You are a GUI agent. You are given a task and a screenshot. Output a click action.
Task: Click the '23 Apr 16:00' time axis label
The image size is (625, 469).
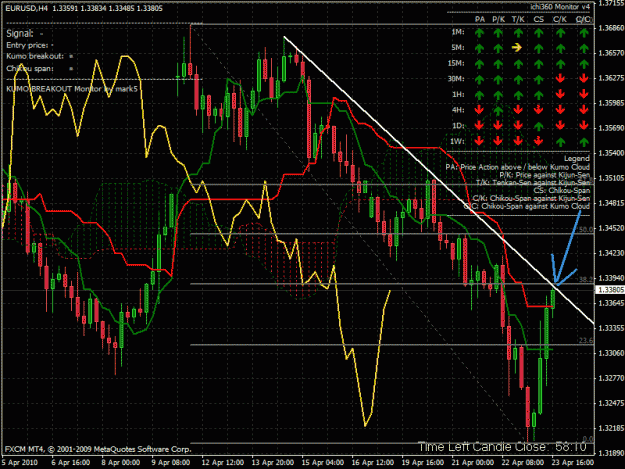pyautogui.click(x=573, y=463)
